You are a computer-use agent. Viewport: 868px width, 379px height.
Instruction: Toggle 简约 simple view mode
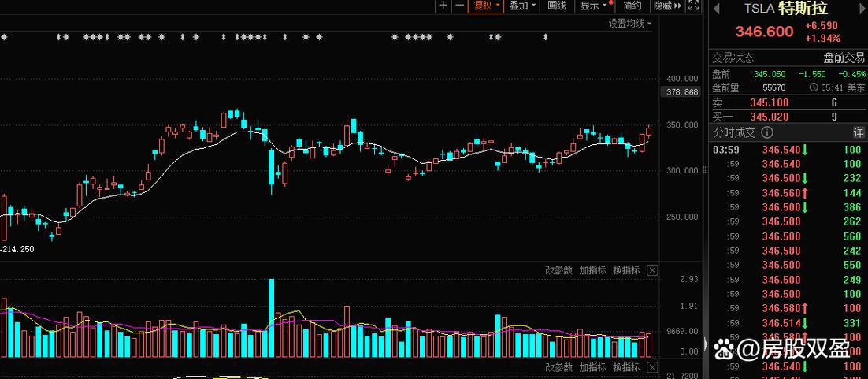click(632, 6)
